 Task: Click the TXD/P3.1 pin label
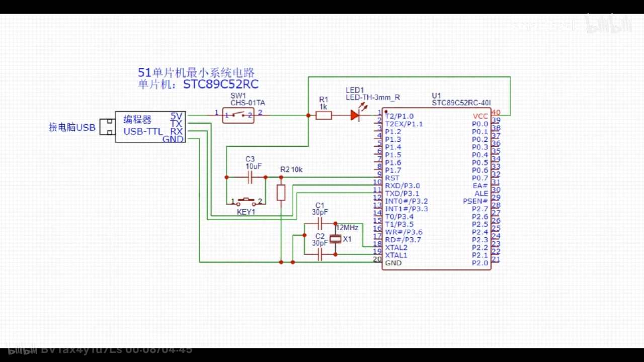pyautogui.click(x=402, y=194)
